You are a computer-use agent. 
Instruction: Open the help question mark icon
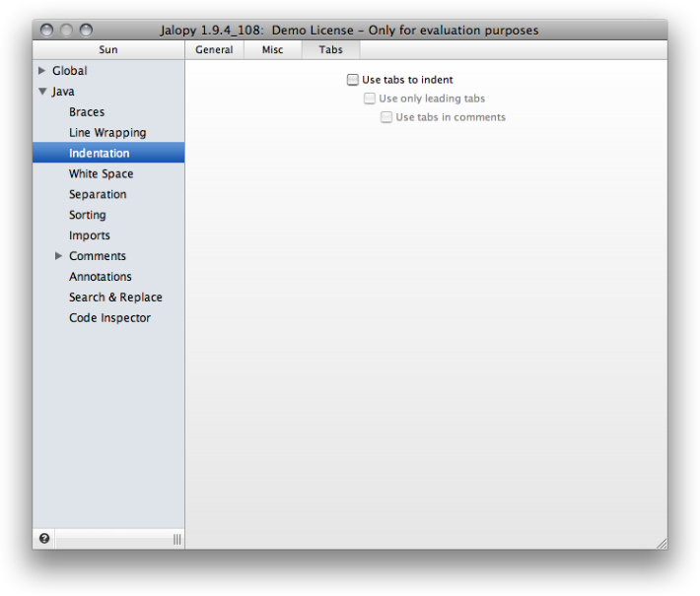(x=44, y=539)
